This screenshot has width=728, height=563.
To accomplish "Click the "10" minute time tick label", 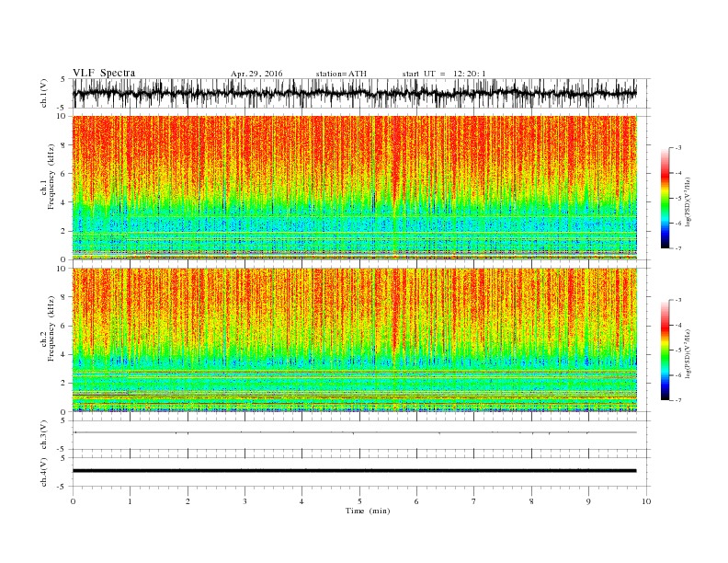I will [x=646, y=501].
